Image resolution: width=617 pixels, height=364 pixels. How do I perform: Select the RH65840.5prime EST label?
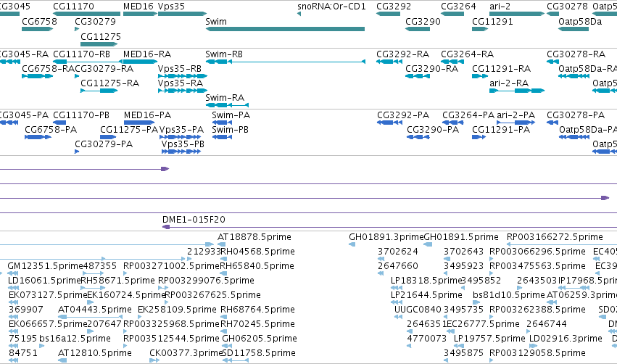pos(257,266)
